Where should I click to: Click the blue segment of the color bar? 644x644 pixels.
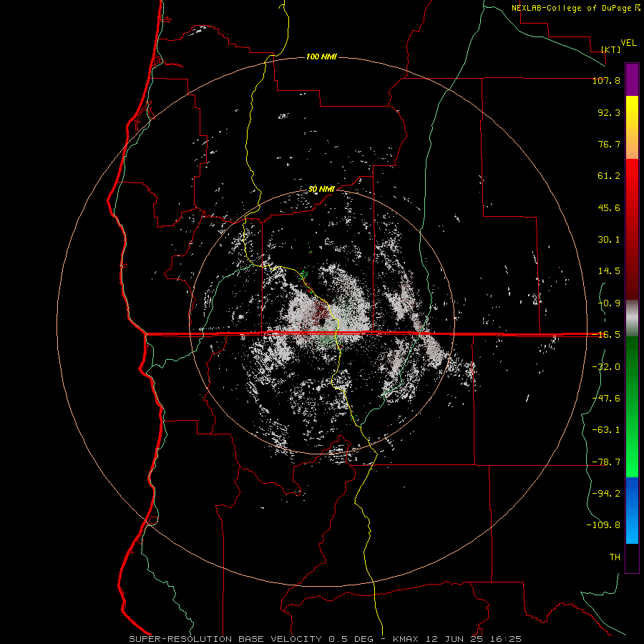pyautogui.click(x=632, y=510)
